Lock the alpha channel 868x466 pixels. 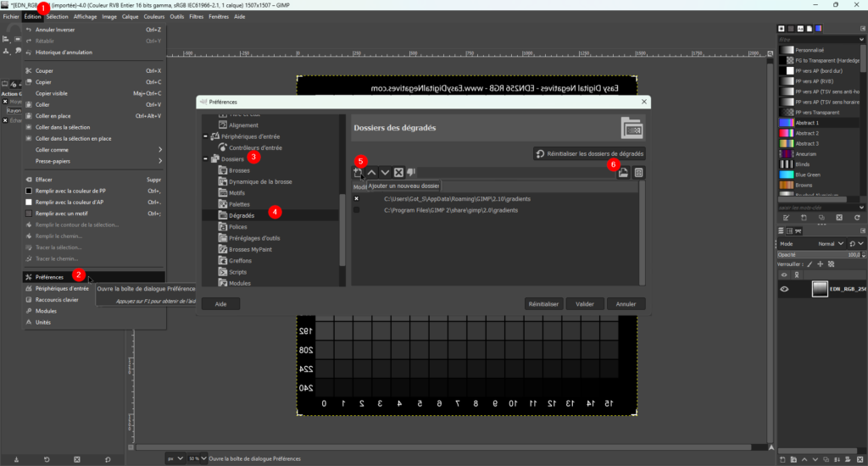831,264
